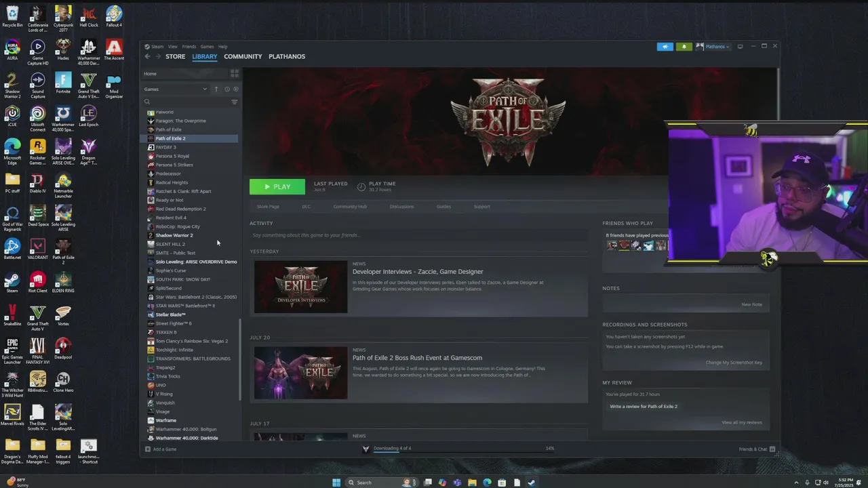Click the Windows Start button
Image resolution: width=868 pixels, height=488 pixels.
336,483
